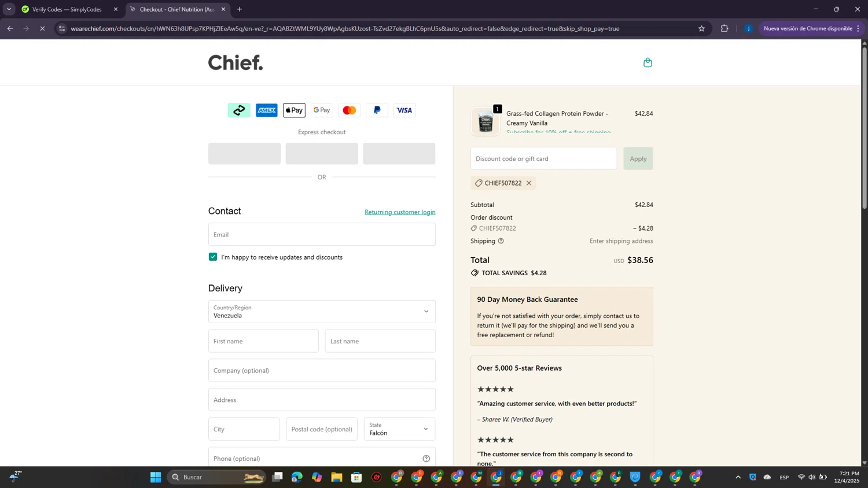The width and height of the screenshot is (868, 488).
Task: Click the Chief. logo
Action: (x=236, y=62)
